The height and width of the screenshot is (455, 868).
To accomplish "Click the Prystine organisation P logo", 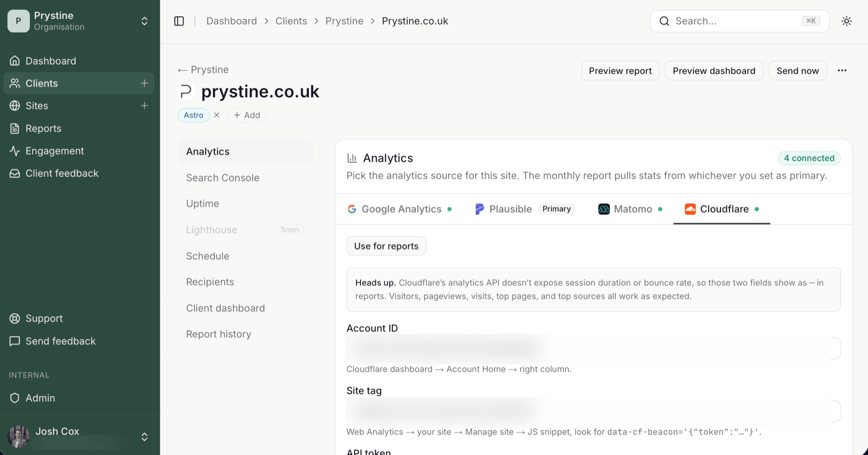I will [x=18, y=21].
